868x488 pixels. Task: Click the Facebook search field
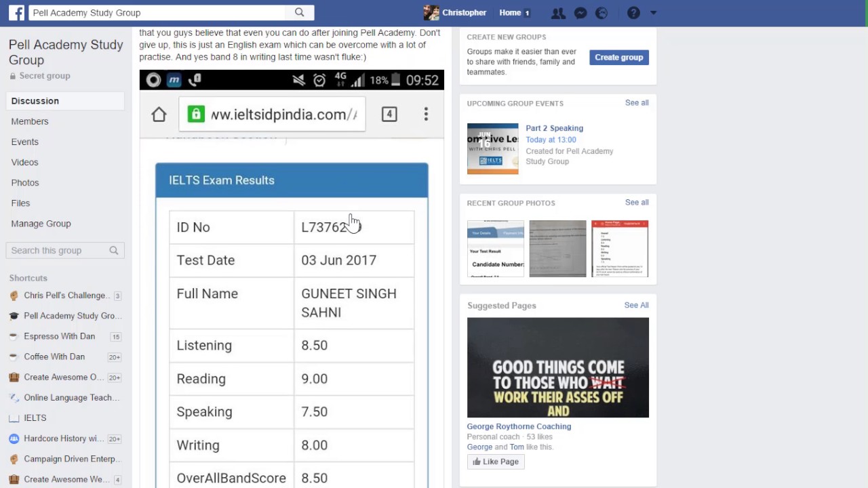(156, 12)
